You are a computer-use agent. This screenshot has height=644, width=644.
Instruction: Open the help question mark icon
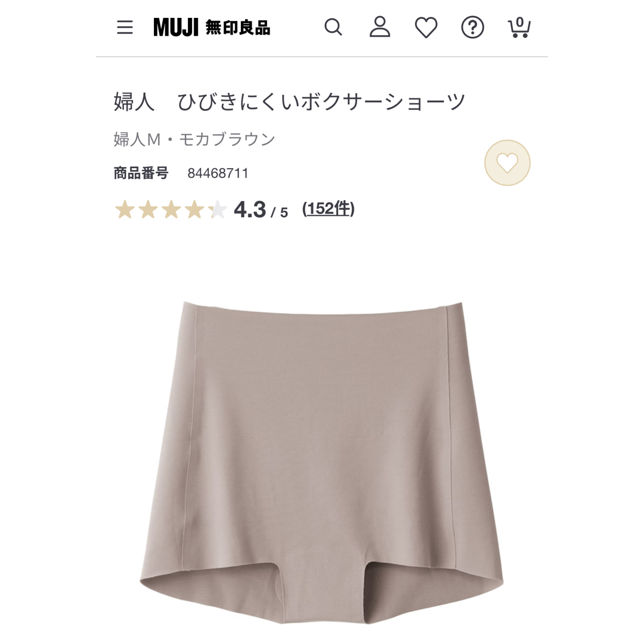pyautogui.click(x=473, y=27)
